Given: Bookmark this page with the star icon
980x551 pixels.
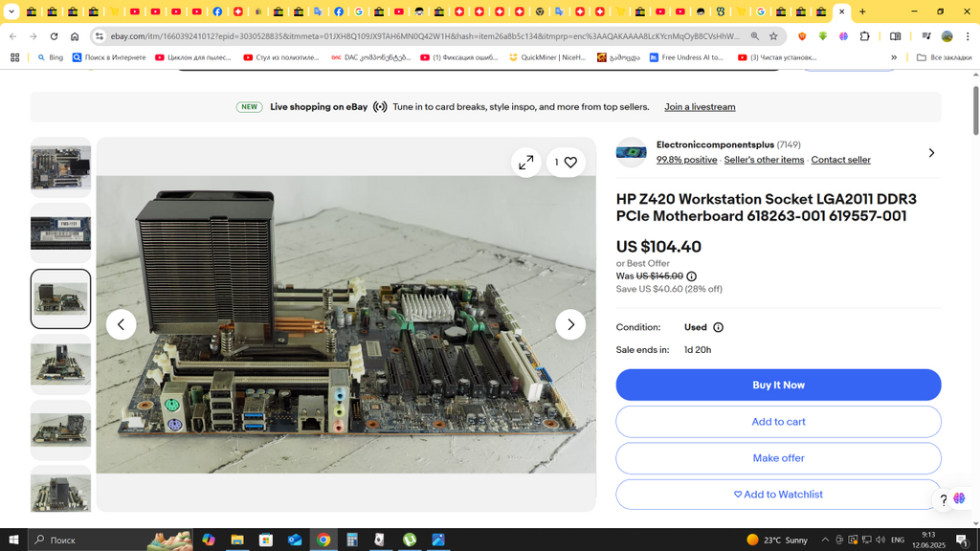Looking at the screenshot, I should coord(773,36).
